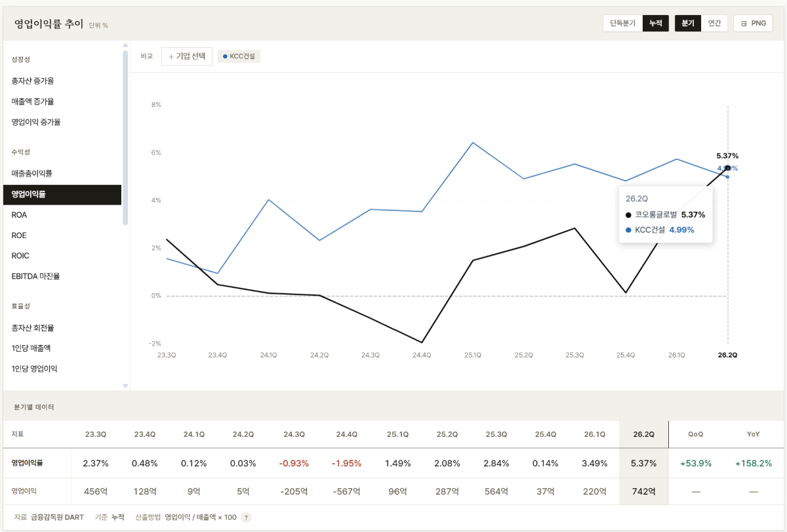
Task: Click the plus icon on 기업 선택
Action: 171,56
